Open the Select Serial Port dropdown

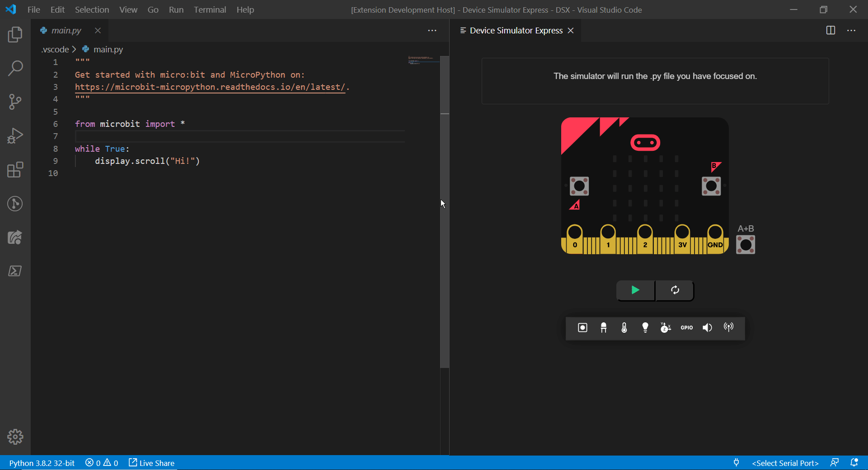coord(785,463)
